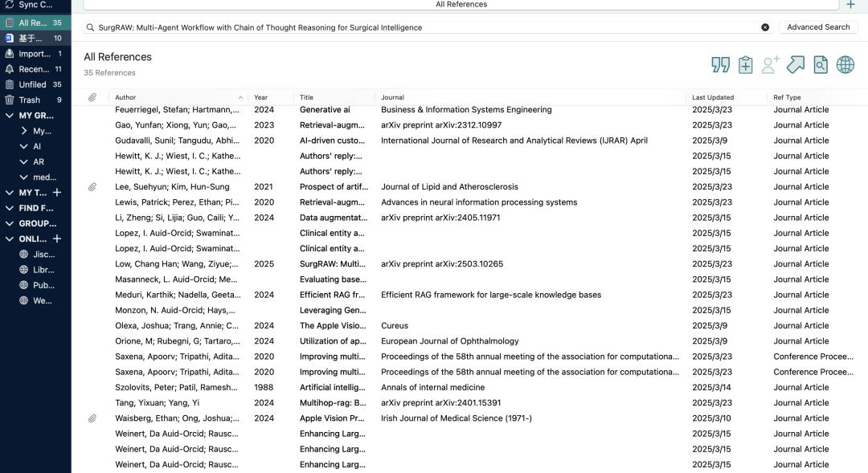Select the Unfiled references group
This screenshot has width=868, height=473.
click(32, 84)
